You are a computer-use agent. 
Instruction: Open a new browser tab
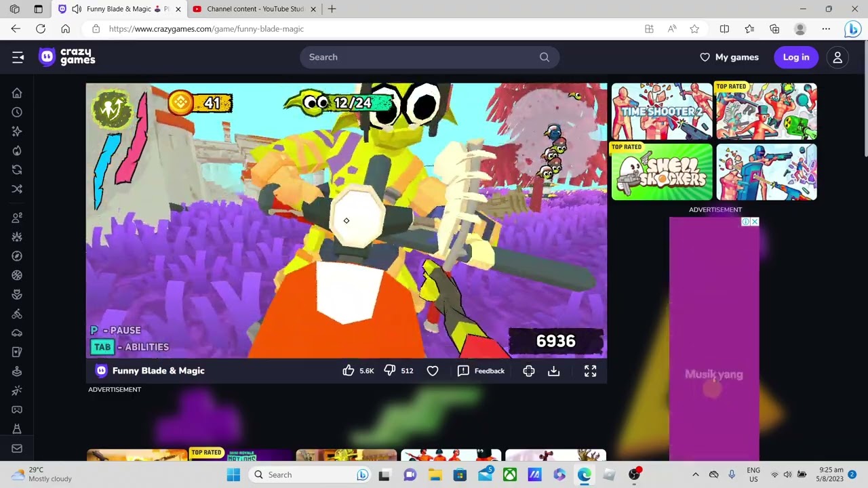coord(332,9)
